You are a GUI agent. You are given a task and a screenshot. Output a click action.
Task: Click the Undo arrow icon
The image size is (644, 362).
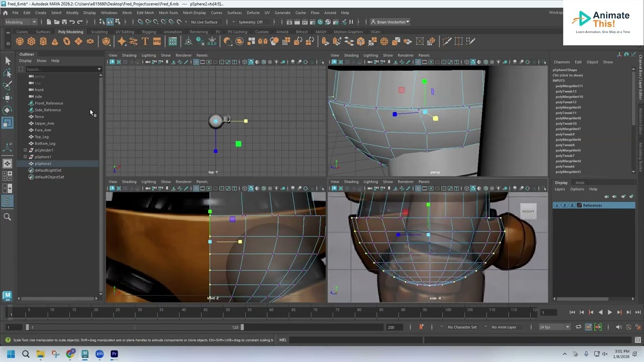pyautogui.click(x=72, y=22)
